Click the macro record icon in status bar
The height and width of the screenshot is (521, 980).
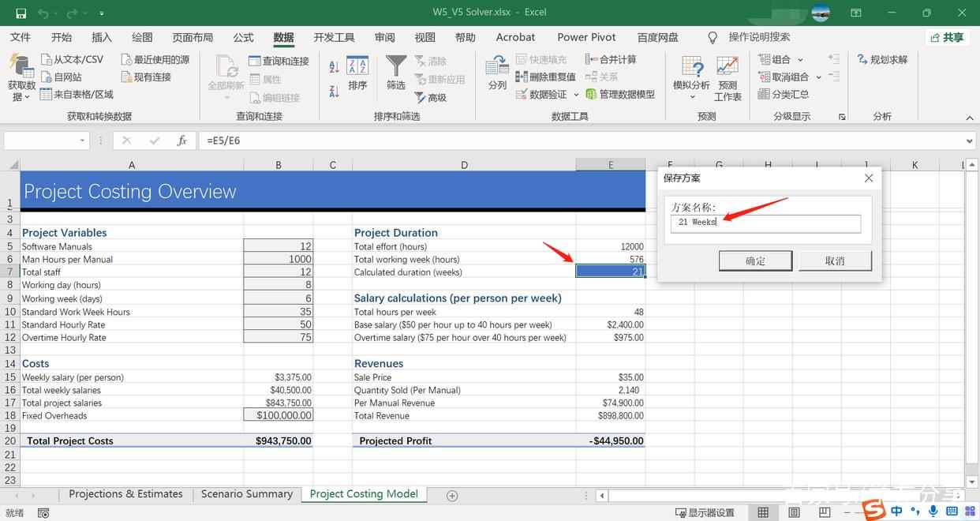coord(43,513)
